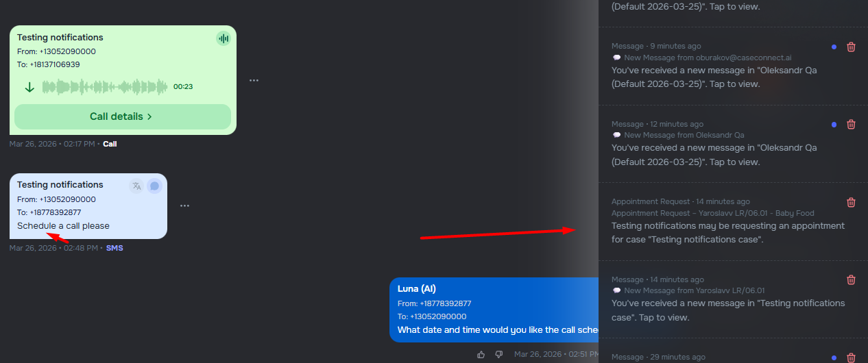Image resolution: width=868 pixels, height=363 pixels.
Task: Download the 00:23 call recording
Action: 29,87
